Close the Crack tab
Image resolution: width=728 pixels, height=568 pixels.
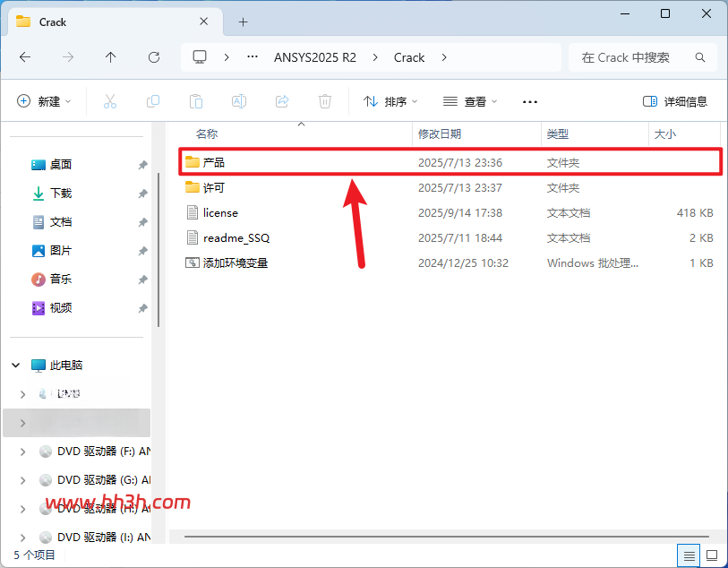coord(204,22)
